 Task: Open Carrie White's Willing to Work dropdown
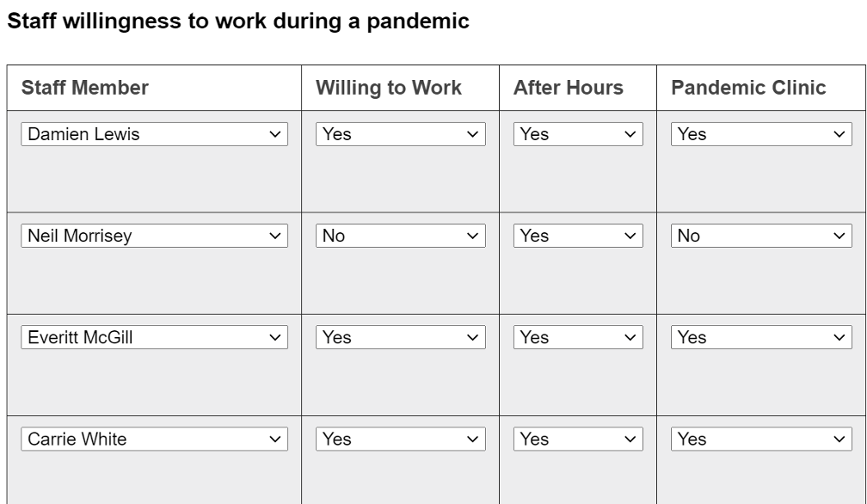tap(401, 439)
